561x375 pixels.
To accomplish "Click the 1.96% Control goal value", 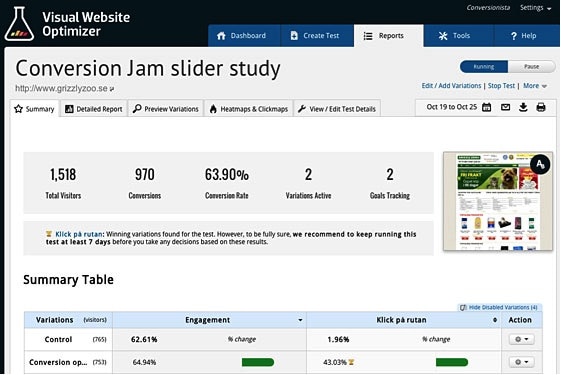I will (x=338, y=339).
